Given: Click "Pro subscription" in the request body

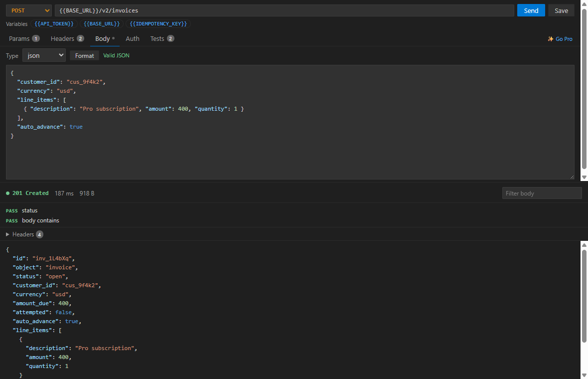Looking at the screenshot, I should tap(109, 108).
